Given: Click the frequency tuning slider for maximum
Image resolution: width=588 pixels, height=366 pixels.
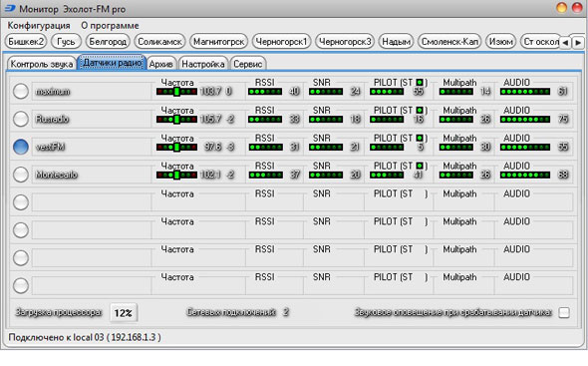Looking at the screenshot, I should click(x=176, y=92).
